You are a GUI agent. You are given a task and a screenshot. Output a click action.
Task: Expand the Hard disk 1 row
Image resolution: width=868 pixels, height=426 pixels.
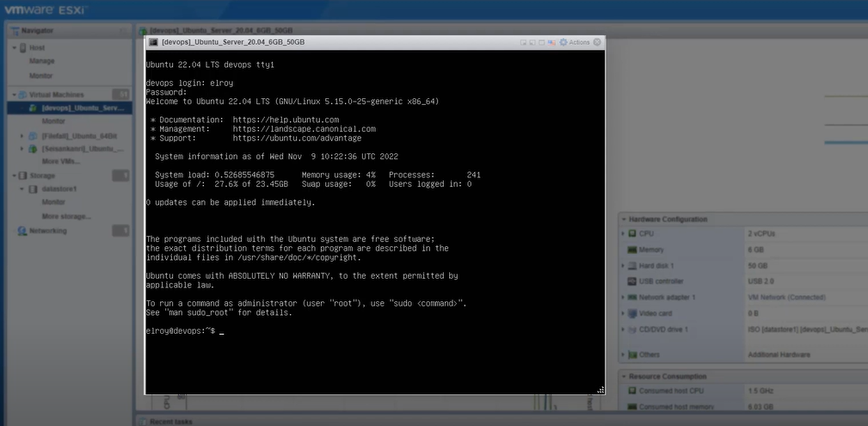(x=624, y=266)
